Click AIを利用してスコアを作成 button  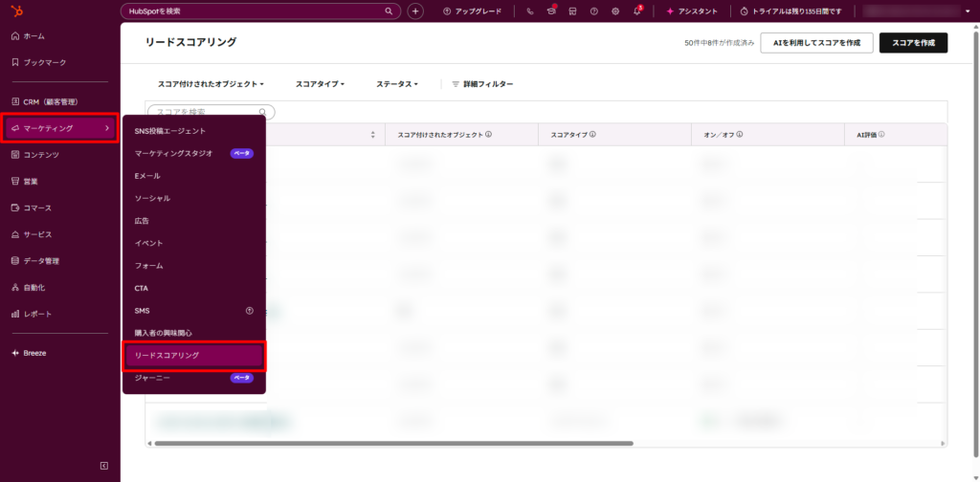point(817,43)
